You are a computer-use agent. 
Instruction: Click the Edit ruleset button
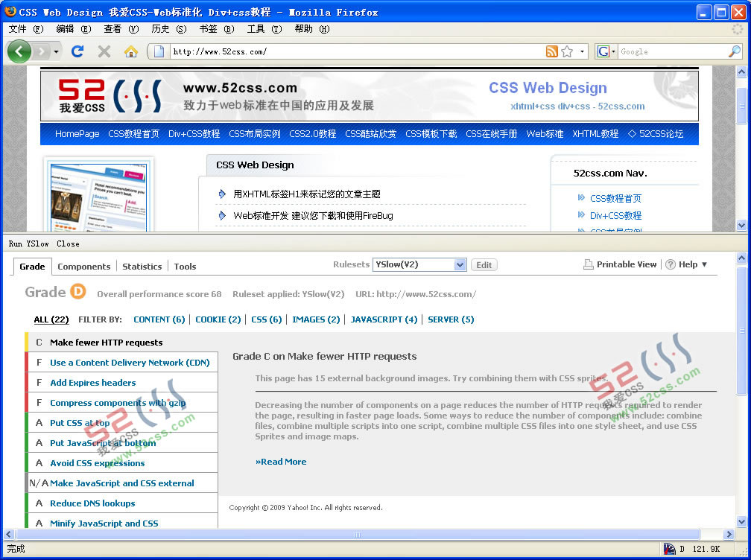pos(484,264)
